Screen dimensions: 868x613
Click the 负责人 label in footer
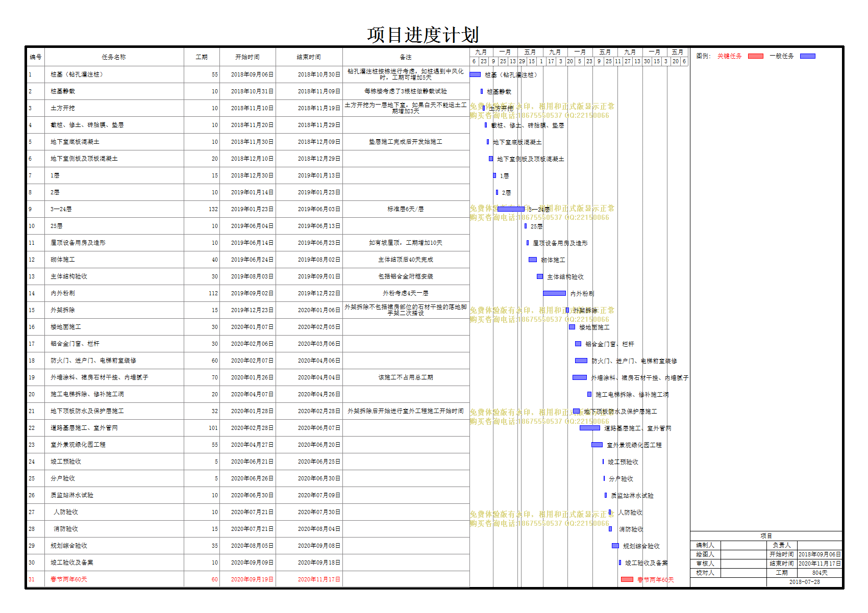point(782,545)
